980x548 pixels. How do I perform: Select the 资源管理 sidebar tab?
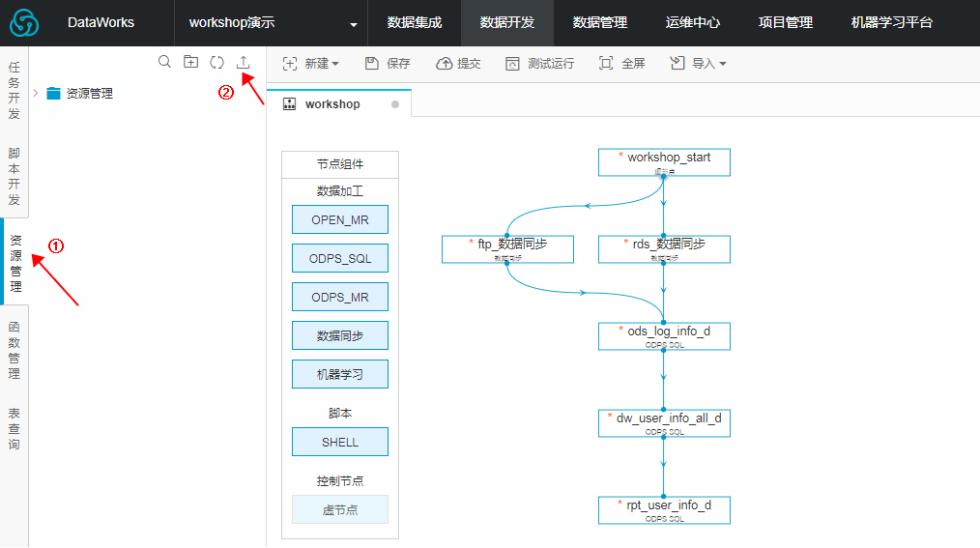[x=15, y=263]
